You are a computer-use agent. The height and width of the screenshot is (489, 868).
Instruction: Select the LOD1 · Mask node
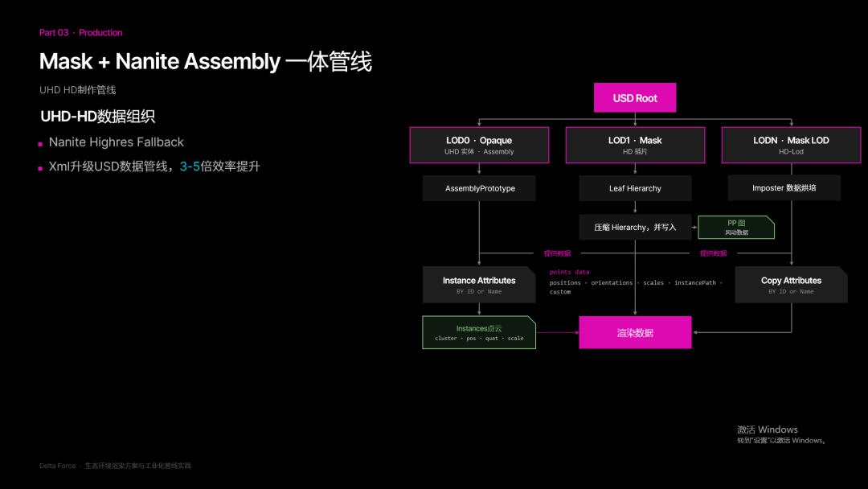635,145
